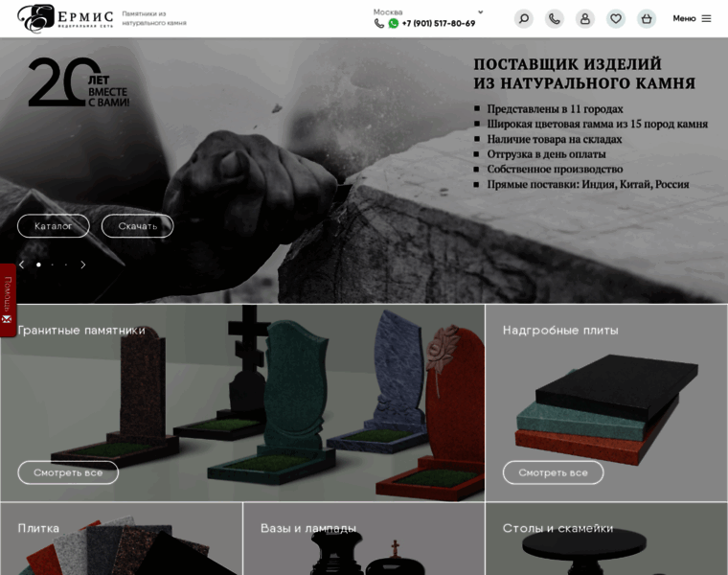This screenshot has height=575, width=728.
Task: Click text Представлены в 11 городах
Action: point(555,108)
